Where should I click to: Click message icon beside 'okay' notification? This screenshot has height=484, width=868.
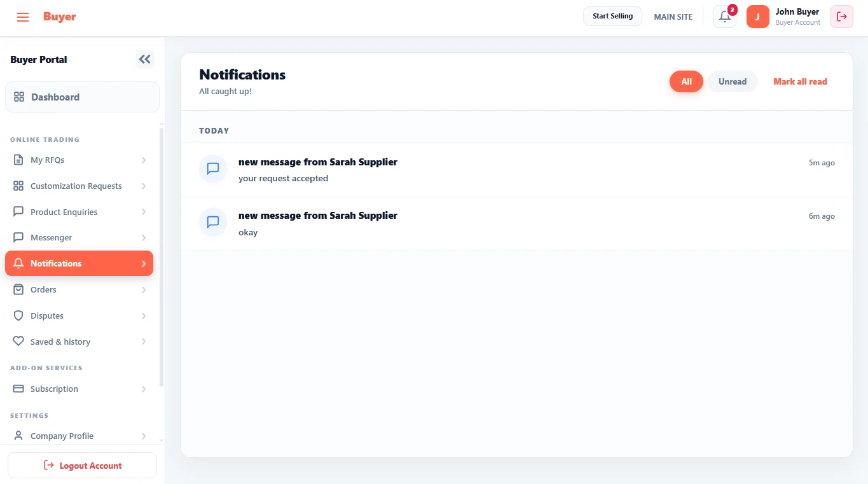click(x=213, y=222)
